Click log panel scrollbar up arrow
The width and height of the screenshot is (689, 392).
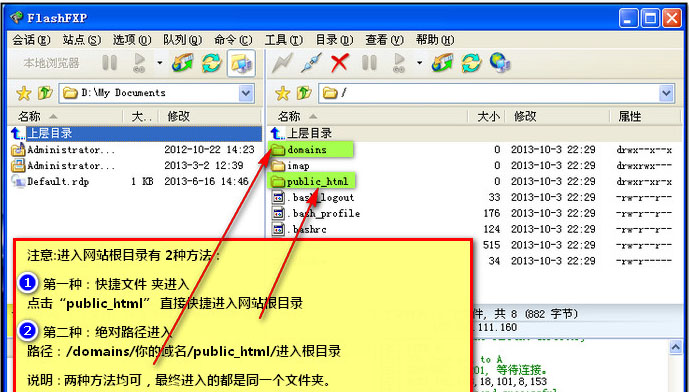(676, 348)
